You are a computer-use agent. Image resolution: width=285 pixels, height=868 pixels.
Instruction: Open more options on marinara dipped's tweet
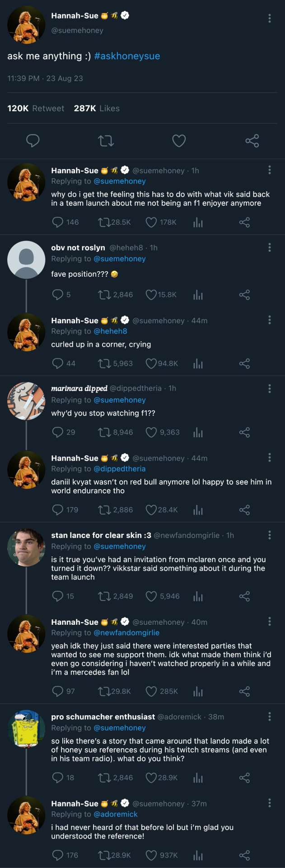(270, 388)
